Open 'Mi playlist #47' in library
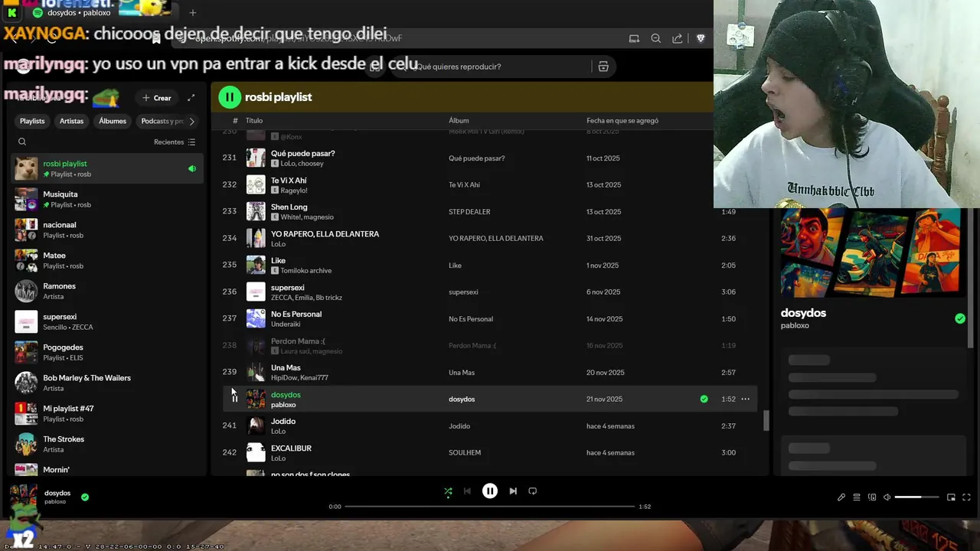The height and width of the screenshot is (551, 980). 107,413
